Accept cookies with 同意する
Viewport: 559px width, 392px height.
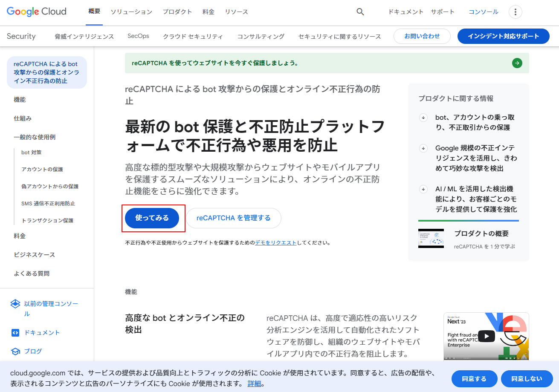pyautogui.click(x=475, y=379)
